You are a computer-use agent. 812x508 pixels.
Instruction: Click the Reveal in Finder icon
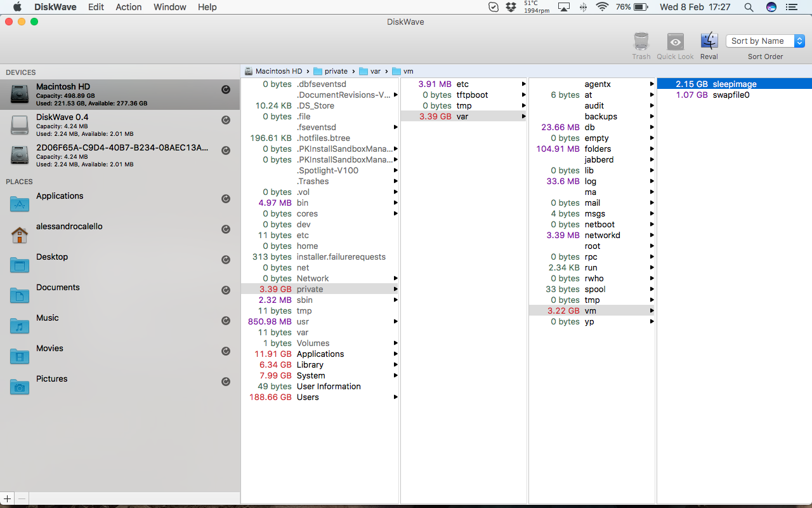(x=709, y=42)
